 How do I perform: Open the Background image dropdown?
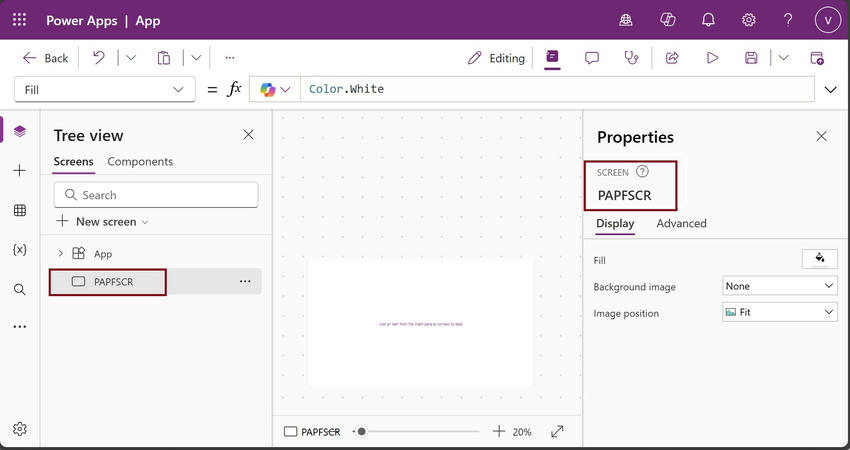click(x=780, y=286)
